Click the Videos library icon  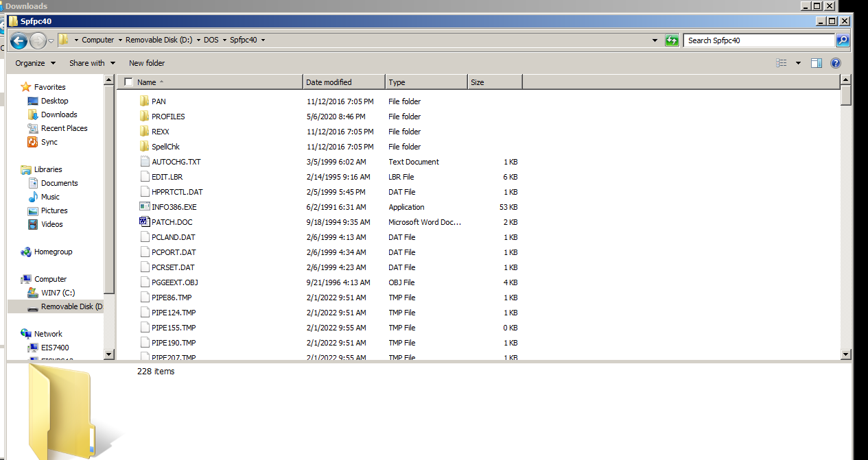click(33, 224)
